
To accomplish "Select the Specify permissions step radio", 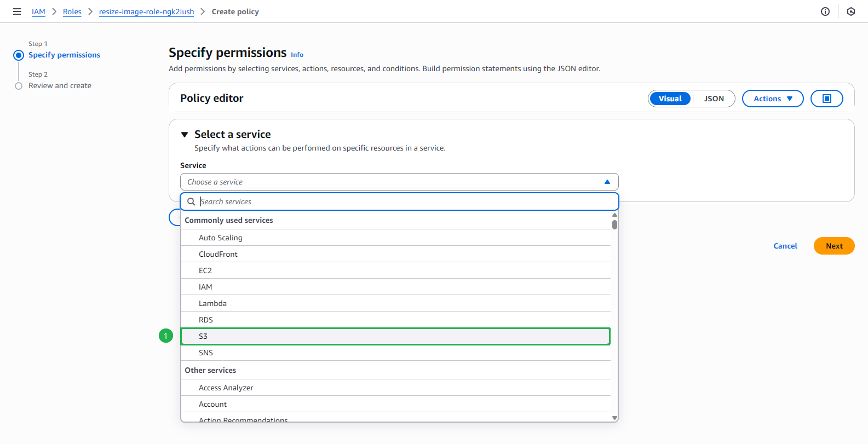I will [x=19, y=55].
